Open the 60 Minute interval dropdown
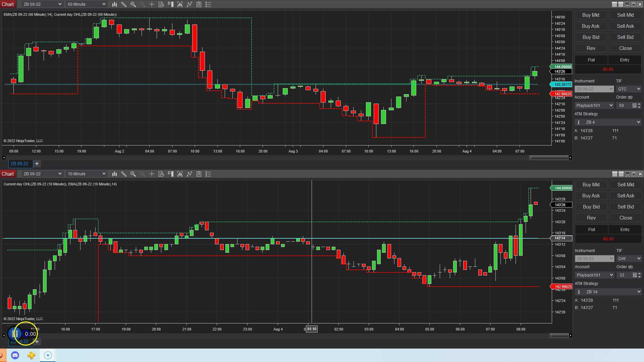Image resolution: width=644 pixels, height=362 pixels. pyautogui.click(x=86, y=4)
